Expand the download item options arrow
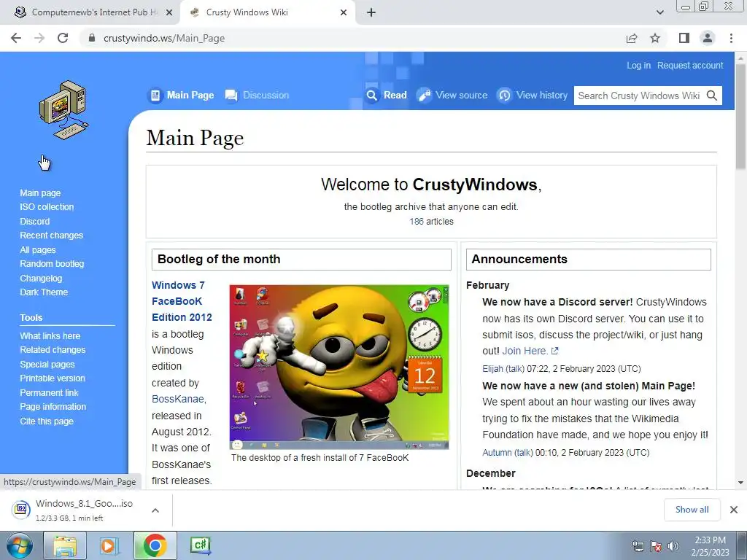This screenshot has width=747, height=560. (x=155, y=510)
